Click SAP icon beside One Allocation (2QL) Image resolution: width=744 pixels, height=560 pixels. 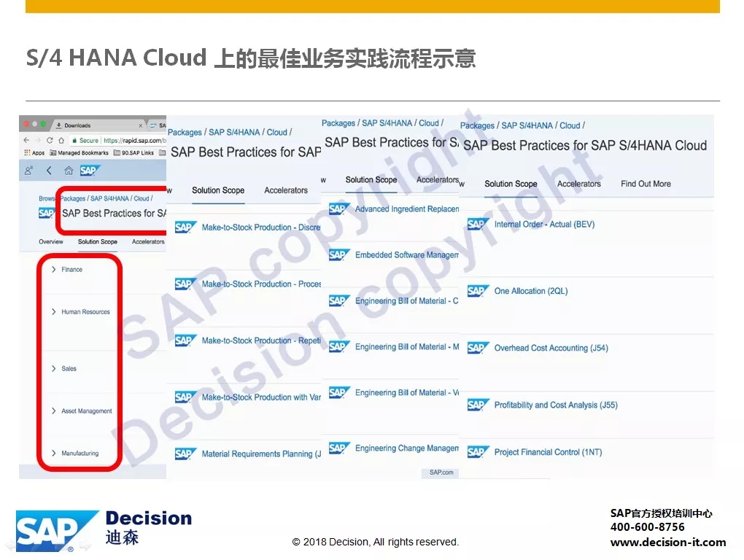pos(478,291)
